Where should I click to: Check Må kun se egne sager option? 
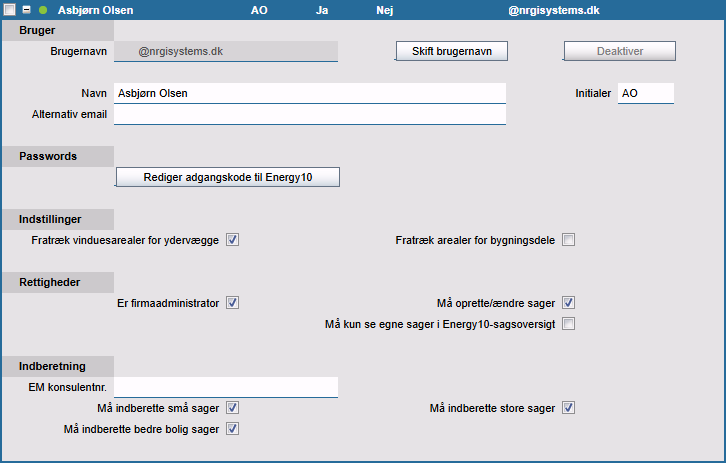pyautogui.click(x=568, y=324)
